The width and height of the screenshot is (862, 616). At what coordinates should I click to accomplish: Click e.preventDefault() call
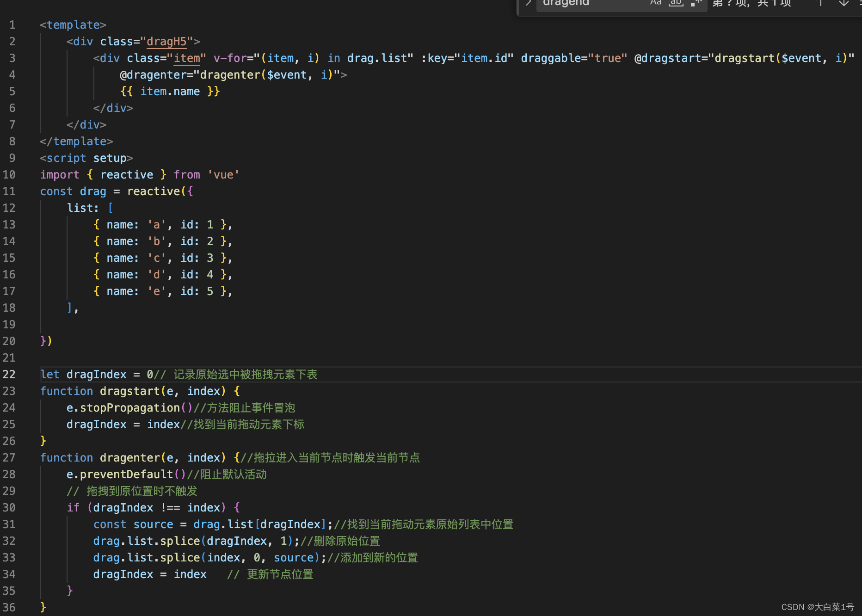tap(126, 474)
